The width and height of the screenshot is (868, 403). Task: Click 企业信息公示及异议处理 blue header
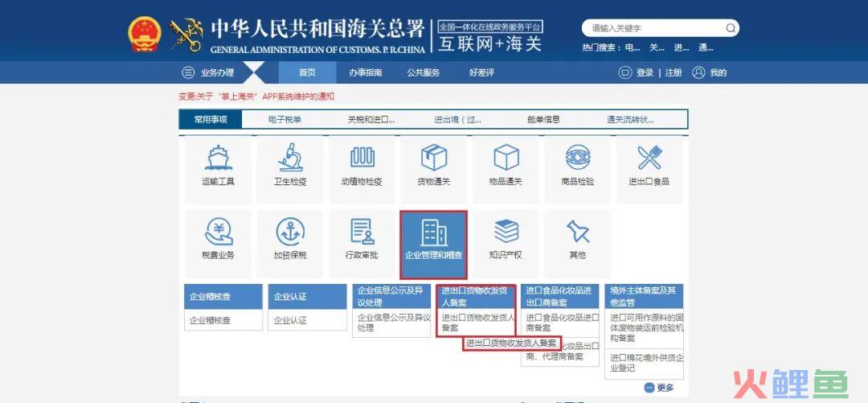[x=391, y=297]
